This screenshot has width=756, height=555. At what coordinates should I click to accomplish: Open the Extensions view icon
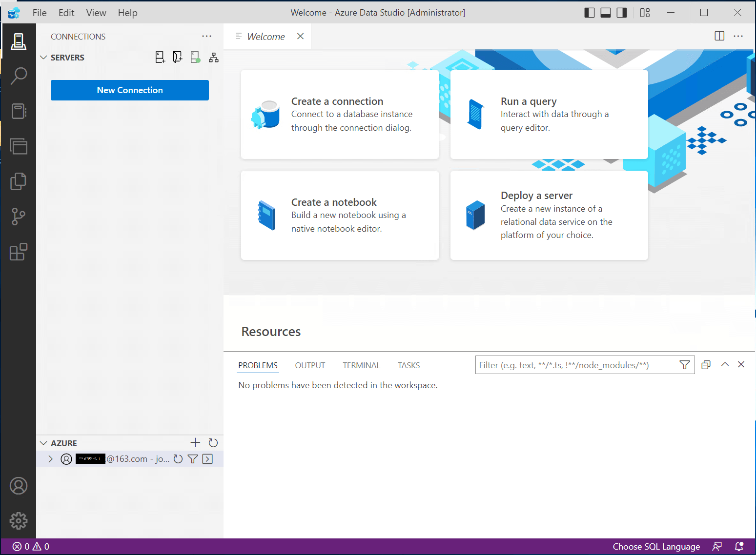pyautogui.click(x=19, y=252)
